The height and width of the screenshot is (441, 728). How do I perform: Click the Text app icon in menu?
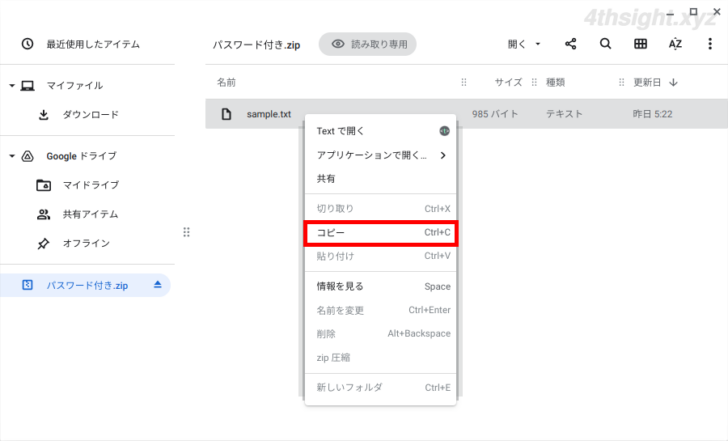tap(444, 131)
